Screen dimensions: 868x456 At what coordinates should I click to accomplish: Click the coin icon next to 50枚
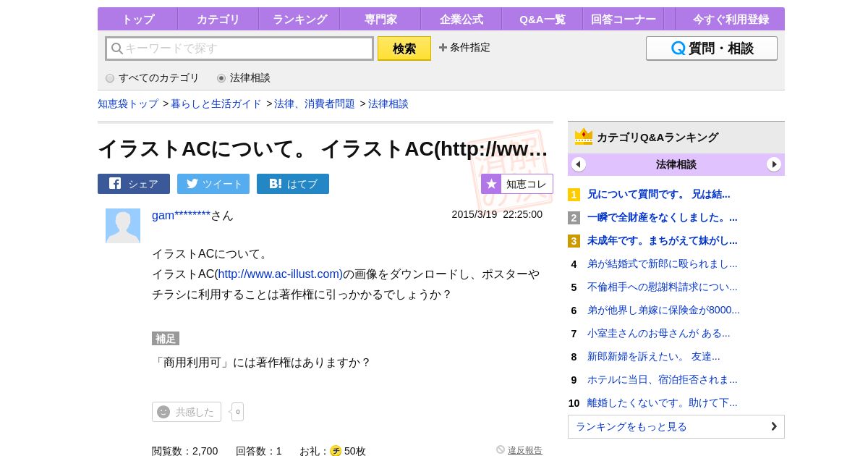pos(336,450)
